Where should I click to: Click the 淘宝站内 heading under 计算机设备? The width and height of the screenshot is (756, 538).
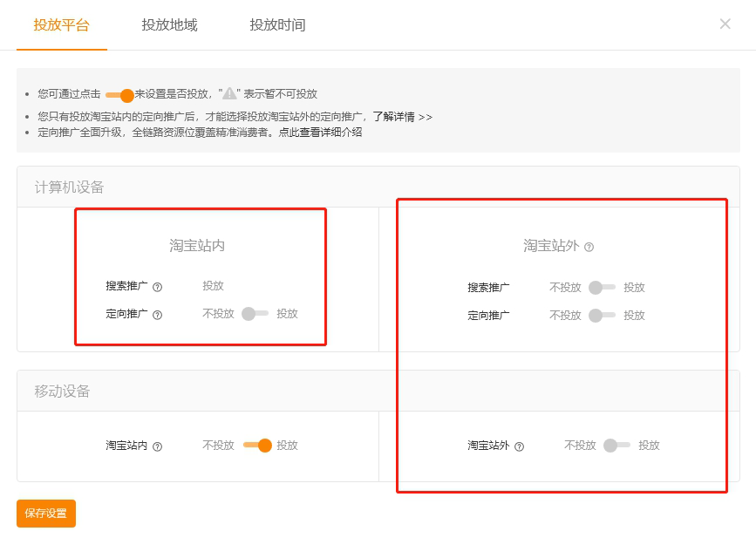[x=197, y=246]
